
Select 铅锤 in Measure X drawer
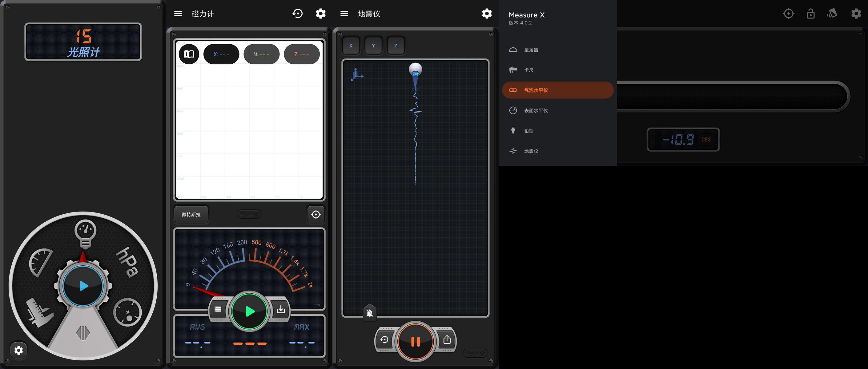point(558,131)
